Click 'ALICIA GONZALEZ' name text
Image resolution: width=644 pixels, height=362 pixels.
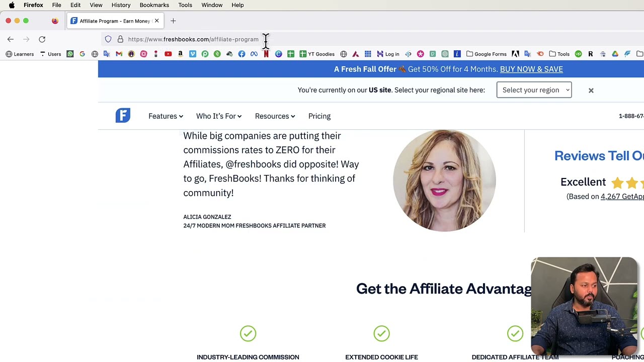coord(207,217)
